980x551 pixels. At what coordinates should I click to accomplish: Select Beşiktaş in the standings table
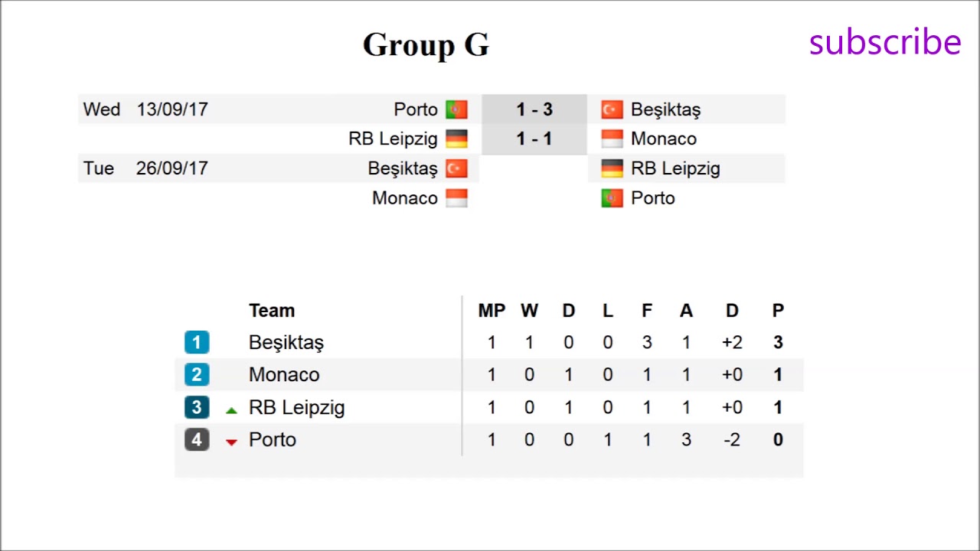[x=286, y=342]
